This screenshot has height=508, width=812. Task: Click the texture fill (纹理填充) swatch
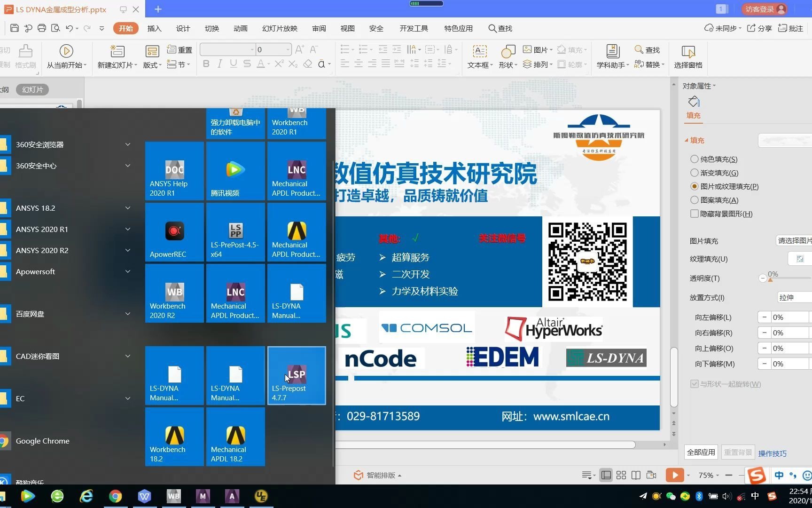(799, 259)
